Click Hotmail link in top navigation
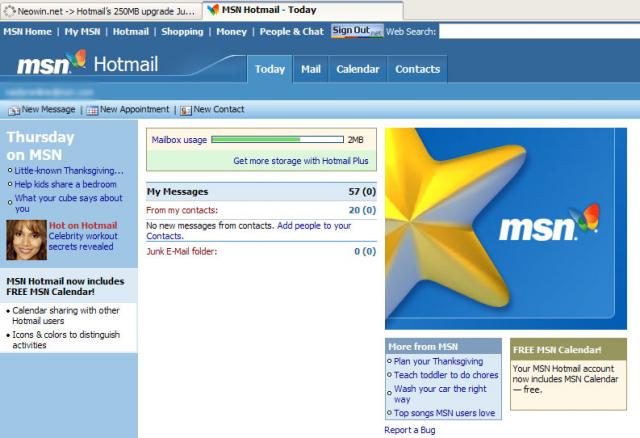The width and height of the screenshot is (640, 438). pos(131,31)
